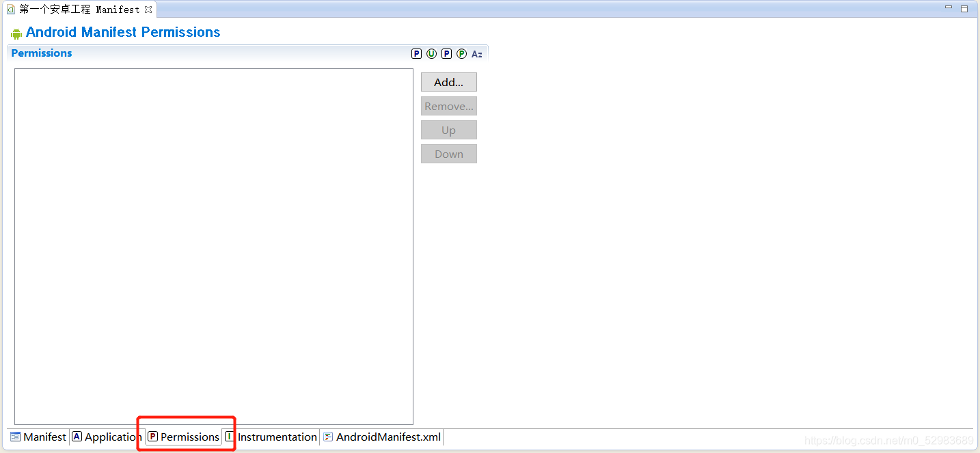Screen dimensions: 980x453
Task: Click the Remove... button
Action: [448, 106]
